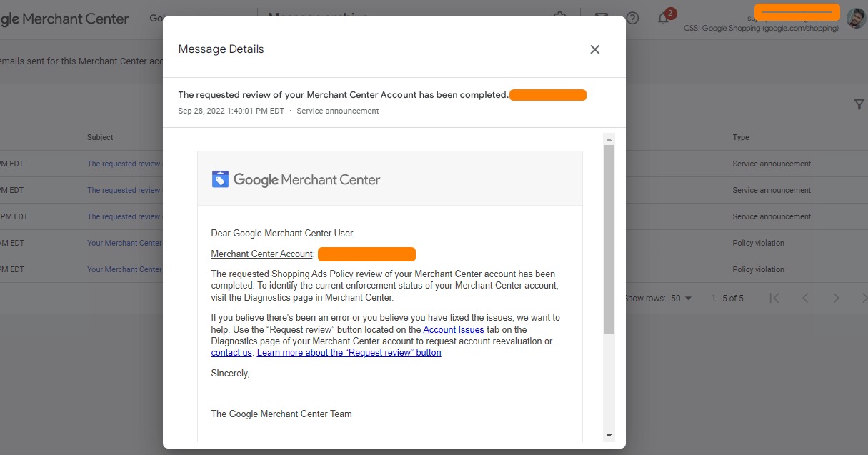868x455 pixels.
Task: Open 'Learn more about the Request review button' link
Action: tap(349, 353)
